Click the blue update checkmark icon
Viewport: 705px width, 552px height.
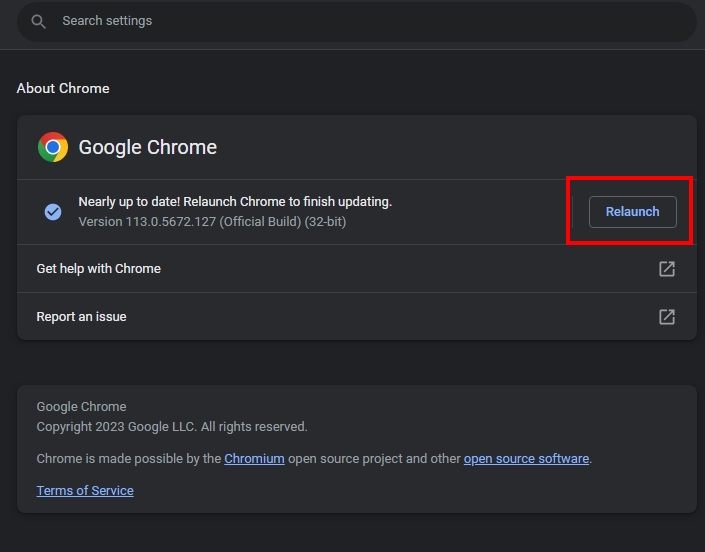[53, 211]
